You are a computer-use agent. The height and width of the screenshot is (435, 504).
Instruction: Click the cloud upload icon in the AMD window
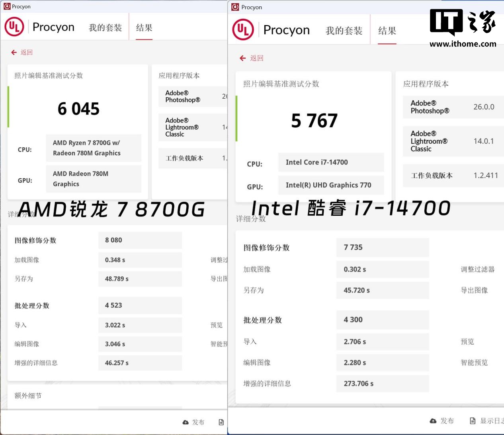[186, 422]
